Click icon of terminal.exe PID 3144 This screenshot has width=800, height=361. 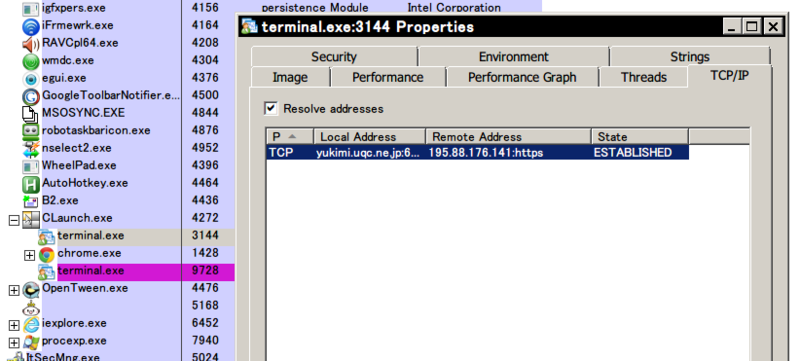(x=46, y=237)
